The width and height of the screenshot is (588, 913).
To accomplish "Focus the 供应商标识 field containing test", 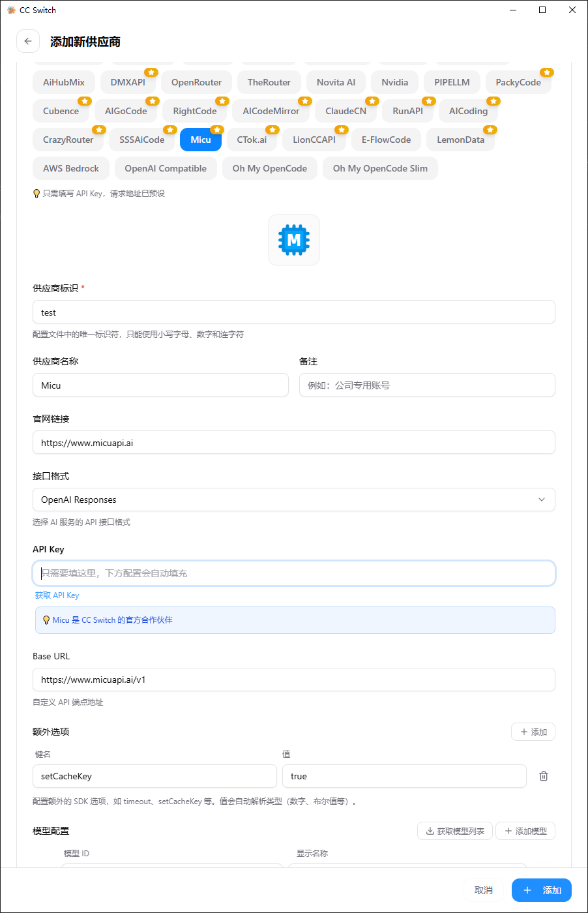I will tap(294, 312).
